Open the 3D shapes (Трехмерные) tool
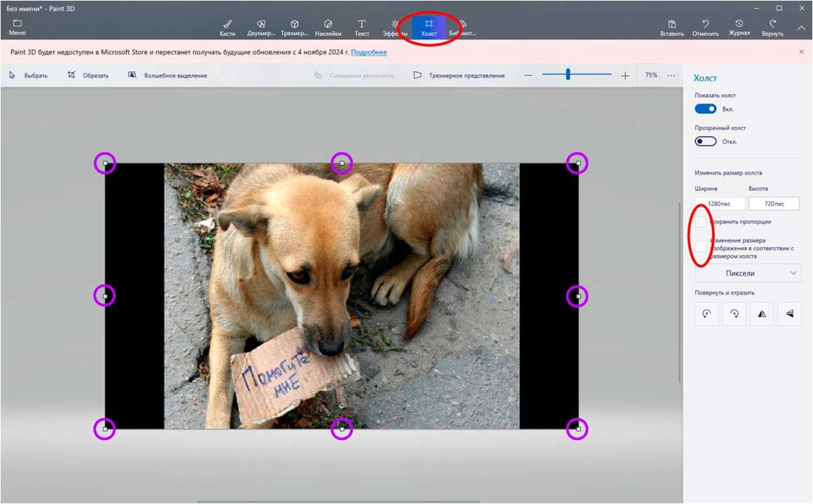Image resolution: width=813 pixels, height=504 pixels. (294, 27)
